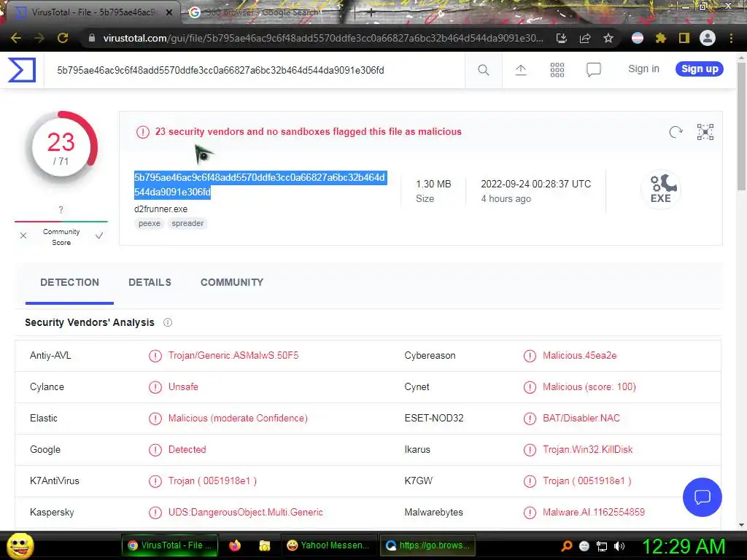The height and width of the screenshot is (560, 747).
Task: Click the orange magnifier tray icon
Action: 566,546
